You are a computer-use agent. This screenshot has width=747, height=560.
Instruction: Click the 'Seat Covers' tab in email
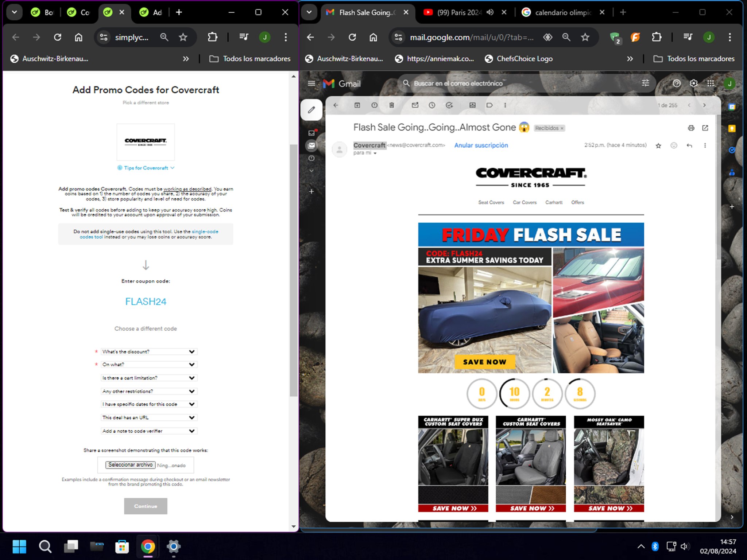pyautogui.click(x=491, y=202)
